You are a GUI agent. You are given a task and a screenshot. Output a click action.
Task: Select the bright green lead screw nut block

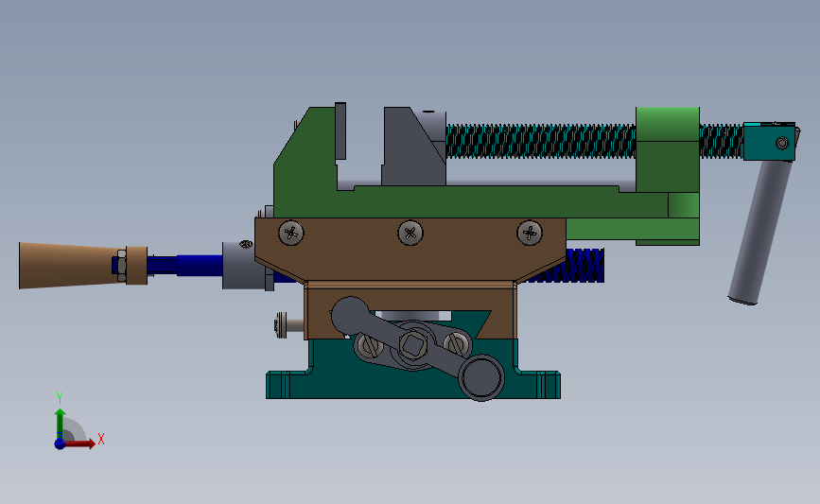point(668,150)
